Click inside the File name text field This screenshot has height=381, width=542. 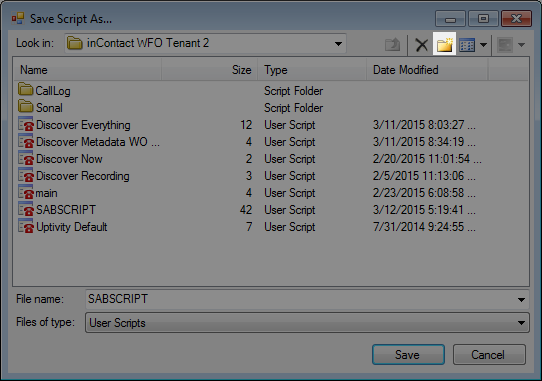pyautogui.click(x=300, y=299)
